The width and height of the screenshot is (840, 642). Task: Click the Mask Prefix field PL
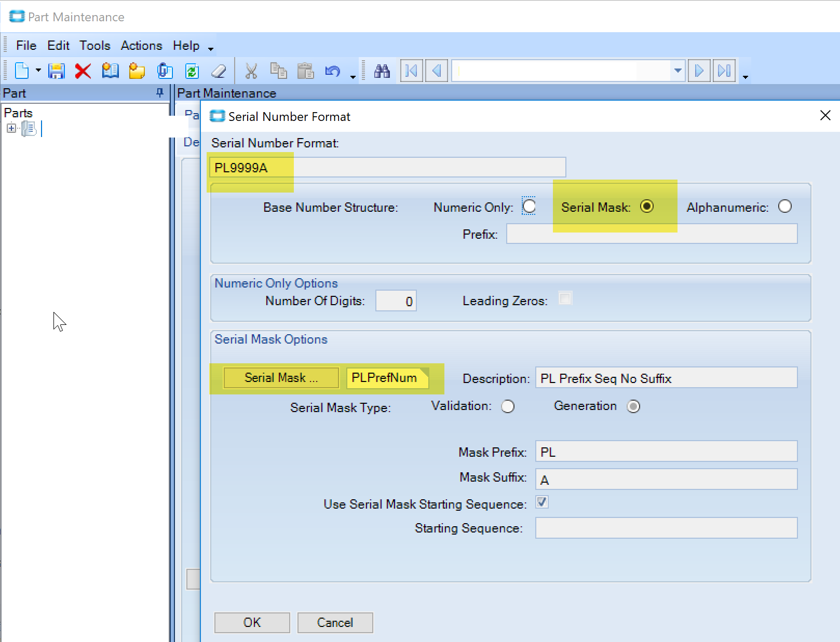pos(667,452)
